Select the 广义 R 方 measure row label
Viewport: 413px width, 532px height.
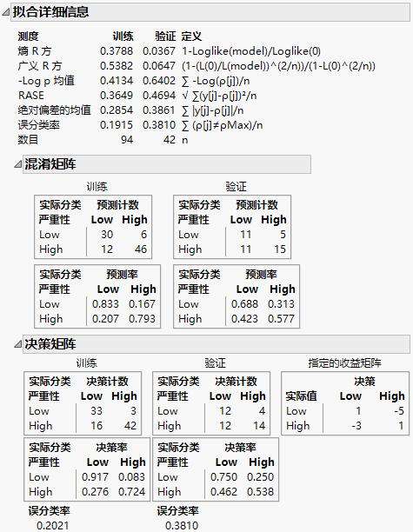pyautogui.click(x=40, y=66)
